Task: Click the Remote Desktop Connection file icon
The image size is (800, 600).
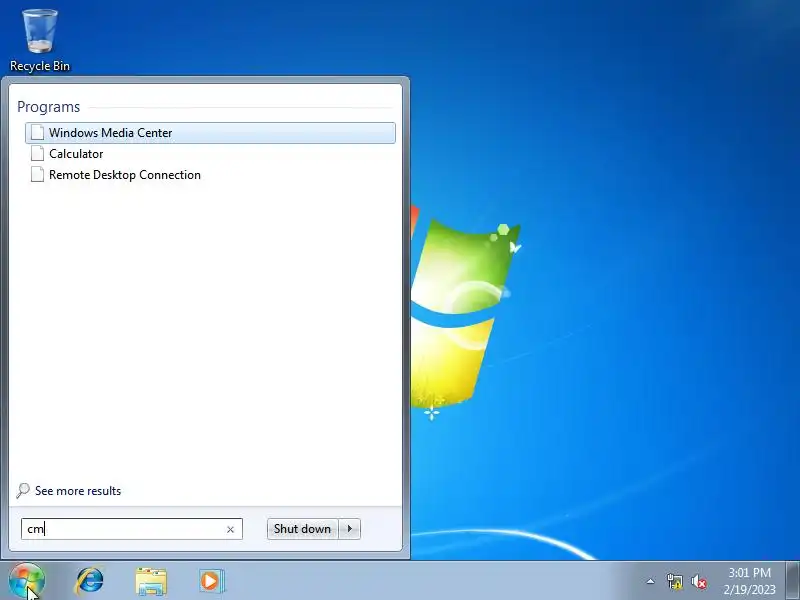Action: [37, 174]
